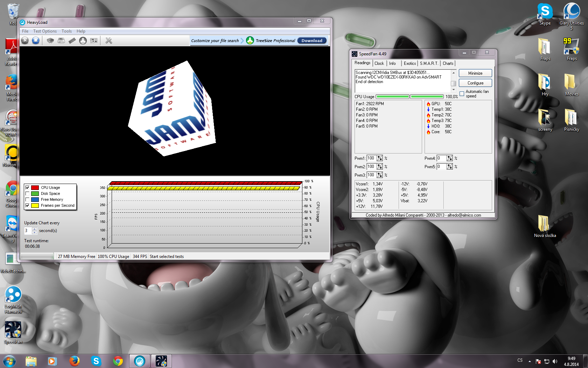The height and width of the screenshot is (368, 588).
Task: Toggle the GPU stress card icon
Action: pos(94,41)
